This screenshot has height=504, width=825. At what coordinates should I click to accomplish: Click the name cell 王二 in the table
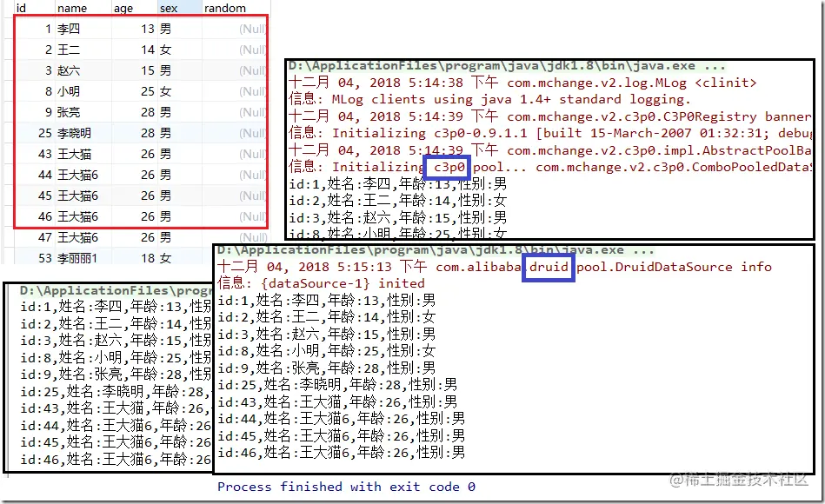point(69,50)
